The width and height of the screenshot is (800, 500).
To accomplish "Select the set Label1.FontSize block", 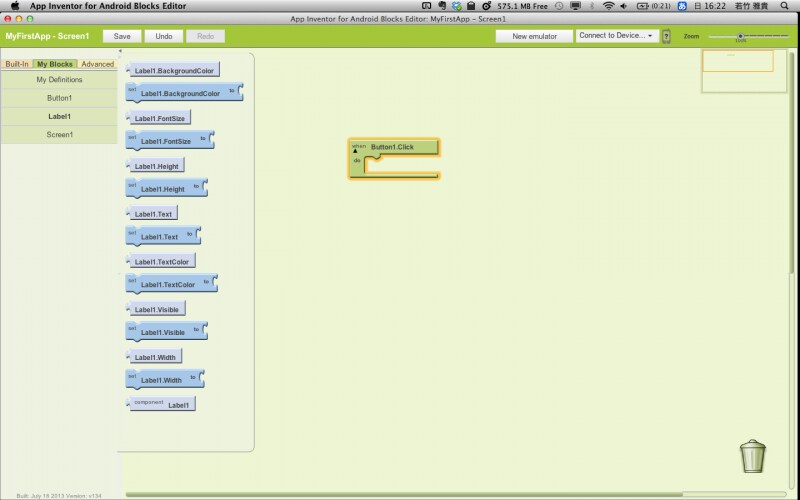I will click(169, 141).
